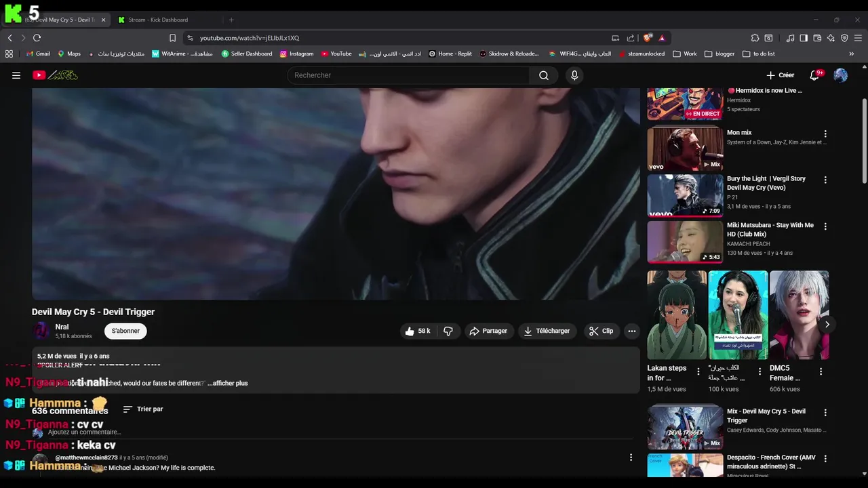Click the Créer button
868x488 pixels.
[x=781, y=75]
